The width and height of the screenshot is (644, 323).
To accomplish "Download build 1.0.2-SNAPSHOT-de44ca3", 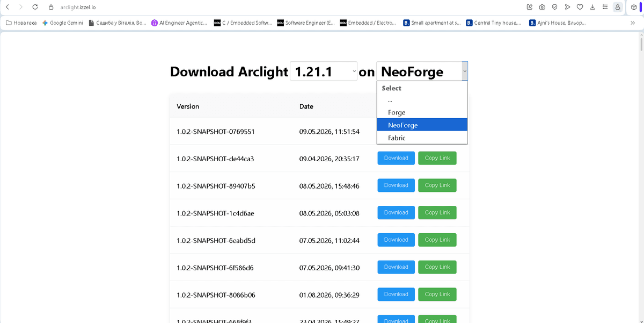I will [x=396, y=158].
